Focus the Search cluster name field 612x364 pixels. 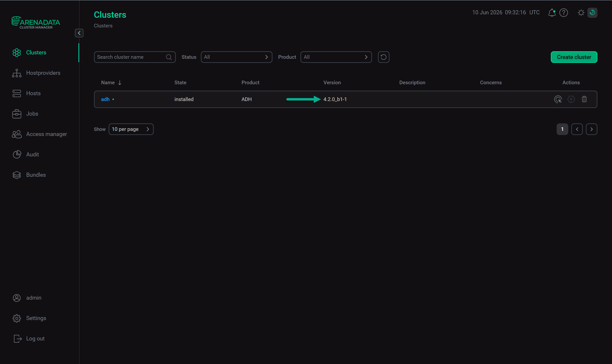click(x=135, y=57)
